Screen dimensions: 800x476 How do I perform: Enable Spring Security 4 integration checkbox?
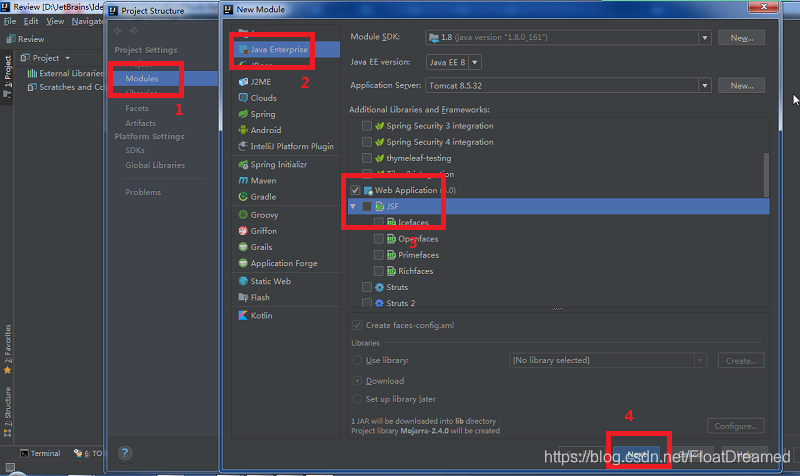367,142
